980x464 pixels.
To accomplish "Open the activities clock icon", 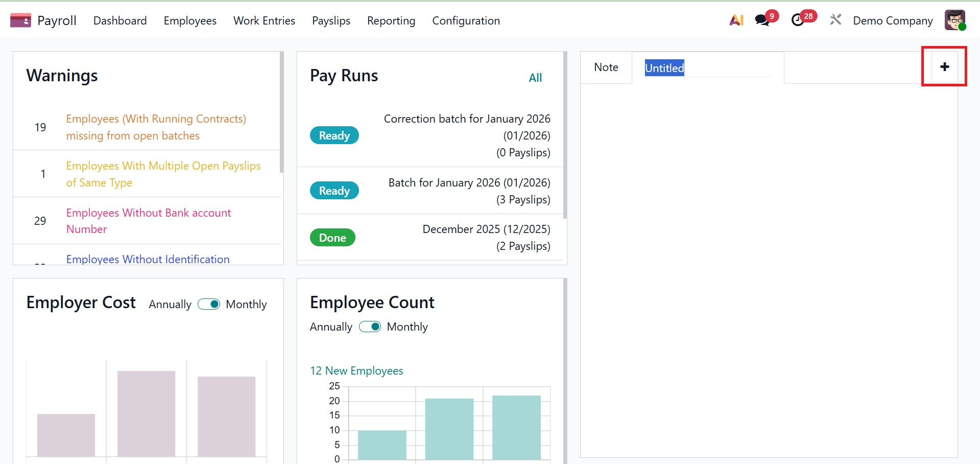I will pyautogui.click(x=798, y=20).
